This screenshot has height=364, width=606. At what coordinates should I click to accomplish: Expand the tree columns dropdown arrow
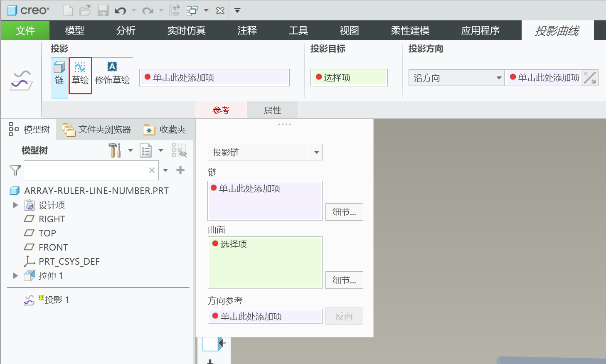click(x=161, y=150)
